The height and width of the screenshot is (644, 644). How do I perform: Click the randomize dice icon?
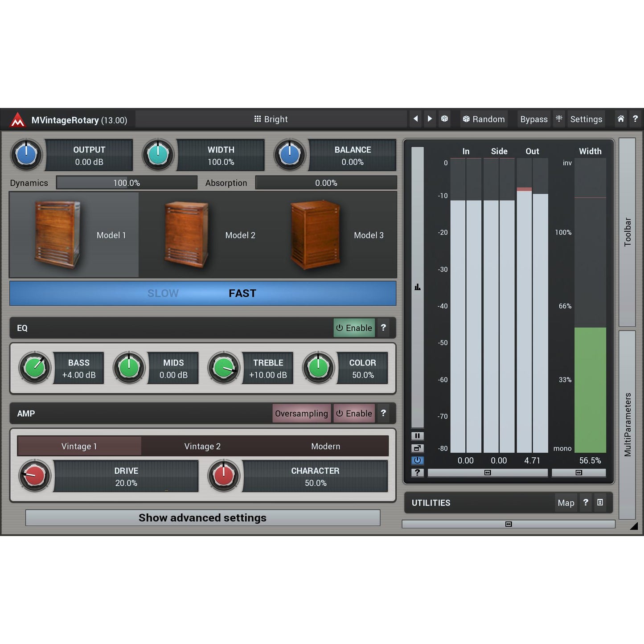pyautogui.click(x=444, y=119)
